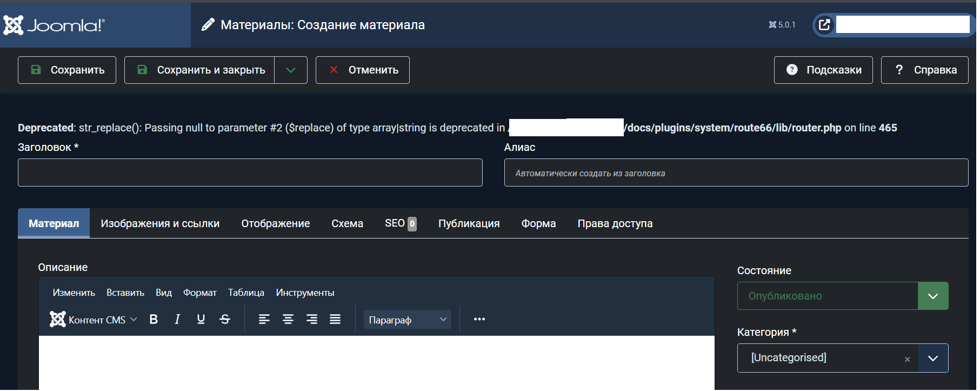Screen dimensions: 980x391
Task: Open site preview external-link icon
Action: coord(824,24)
